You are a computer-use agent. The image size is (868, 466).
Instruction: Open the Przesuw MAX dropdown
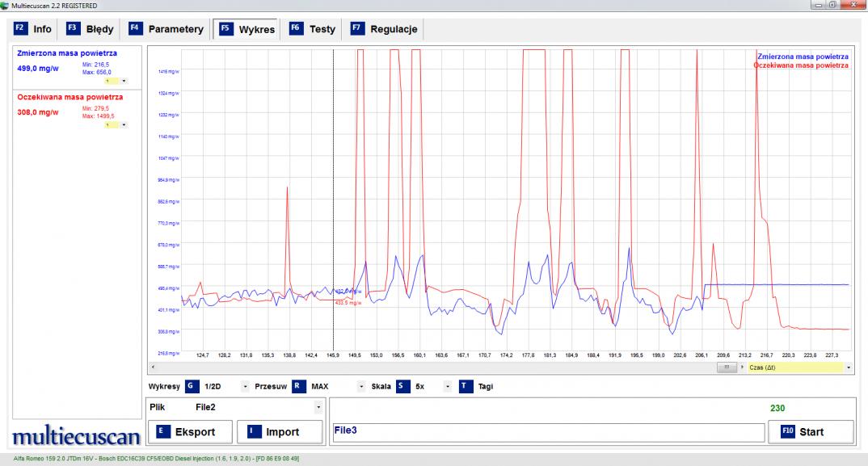tap(361, 387)
